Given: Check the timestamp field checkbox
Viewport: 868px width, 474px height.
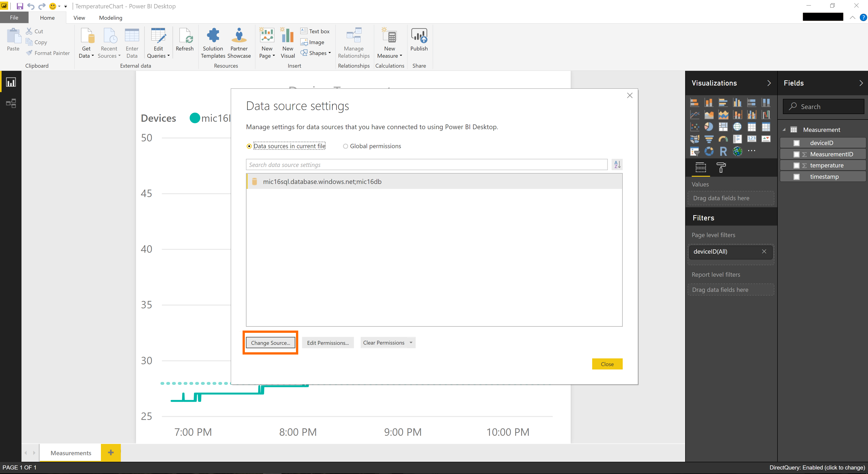Looking at the screenshot, I should 796,176.
